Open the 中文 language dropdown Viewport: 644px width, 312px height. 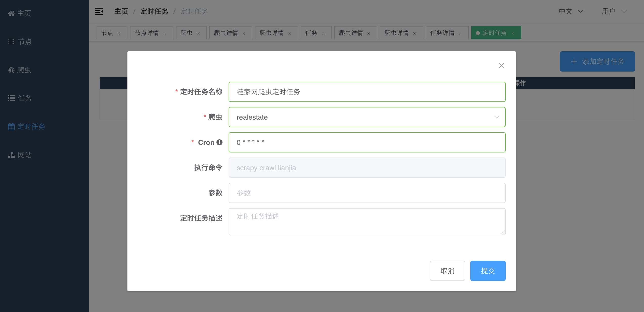click(x=571, y=11)
